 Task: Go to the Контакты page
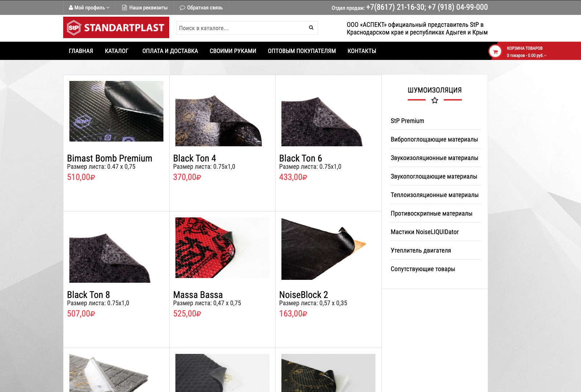click(362, 51)
